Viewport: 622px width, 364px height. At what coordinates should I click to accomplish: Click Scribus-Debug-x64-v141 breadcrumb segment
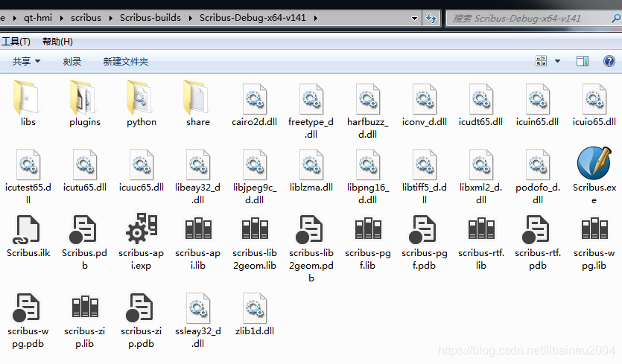pos(253,18)
